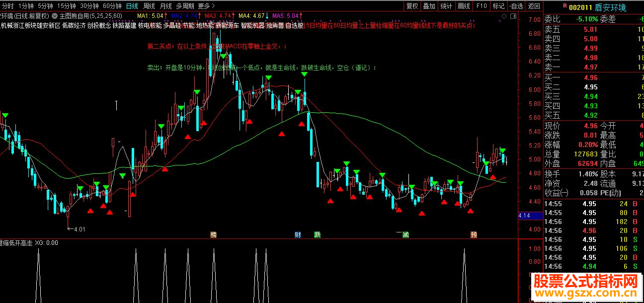Open the 画线 drawing tools
644x303 pixels.
pyautogui.click(x=464, y=6)
